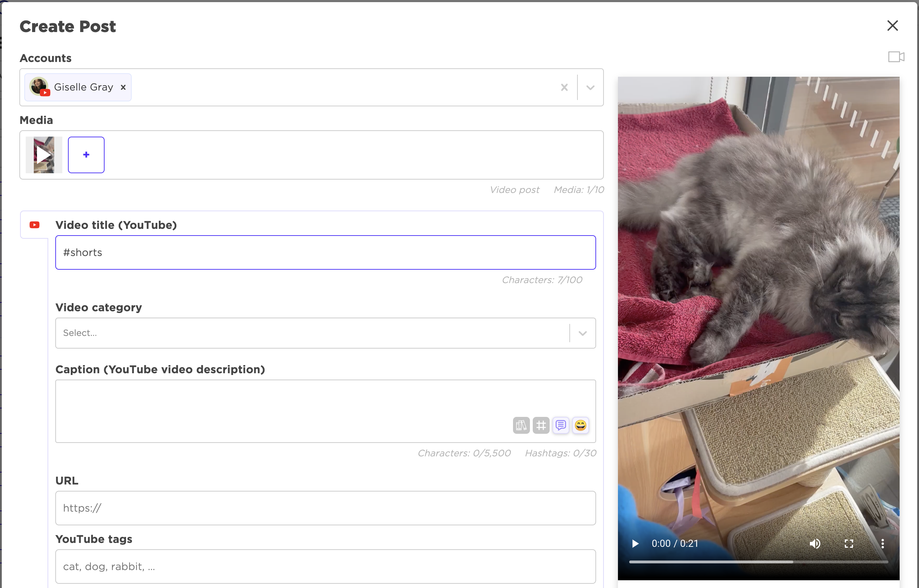Click the Characters: 7/100 counter
Image resolution: width=919 pixels, height=588 pixels.
542,280
